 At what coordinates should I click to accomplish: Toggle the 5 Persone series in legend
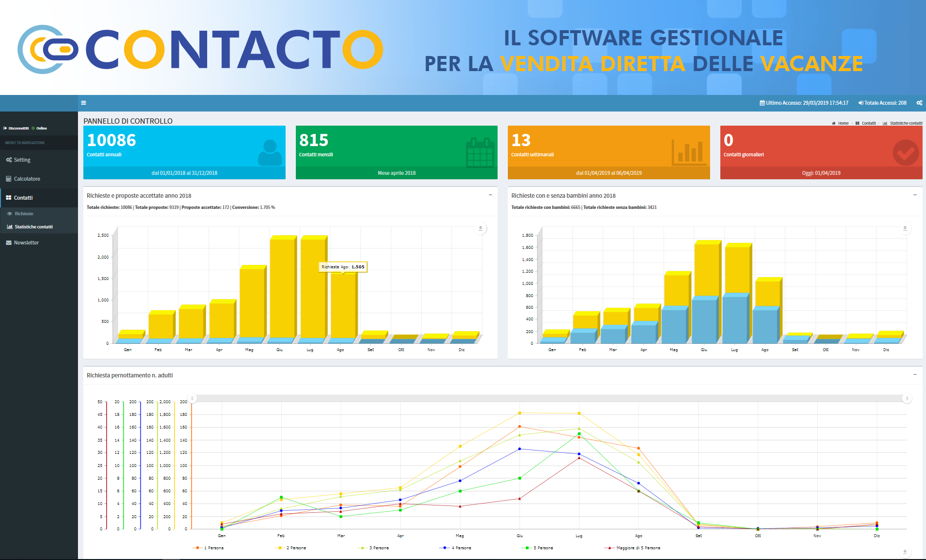point(538,548)
